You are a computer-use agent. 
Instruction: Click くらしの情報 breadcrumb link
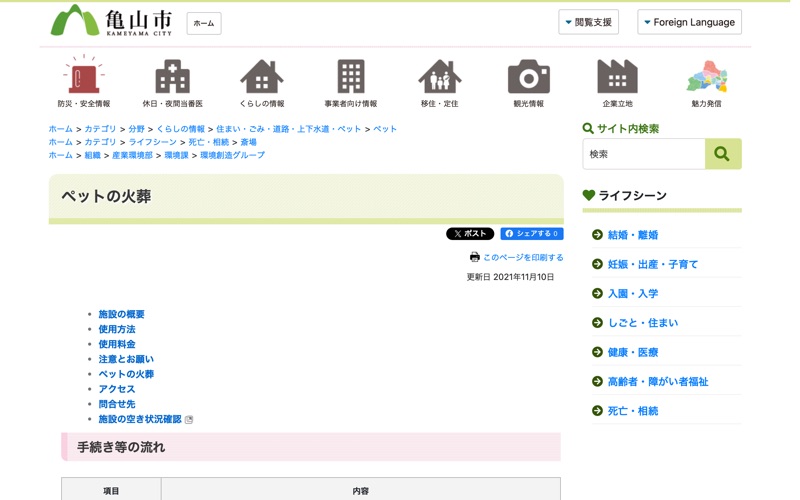tap(181, 129)
